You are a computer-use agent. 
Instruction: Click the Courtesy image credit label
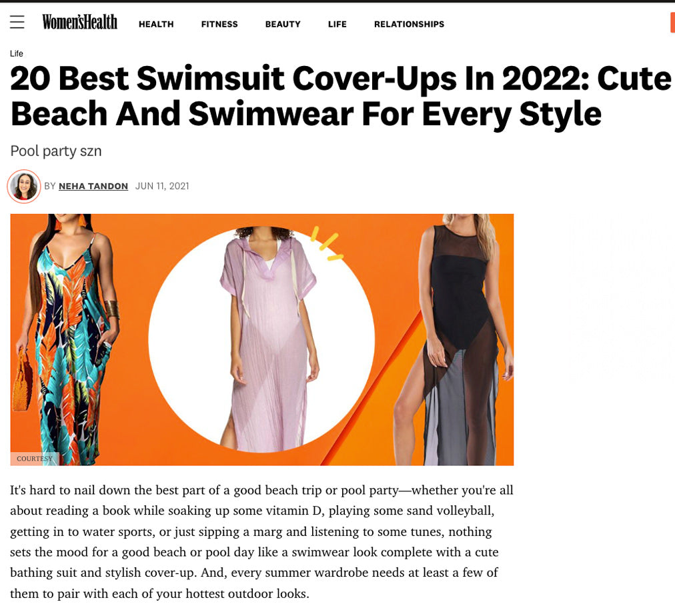(35, 459)
